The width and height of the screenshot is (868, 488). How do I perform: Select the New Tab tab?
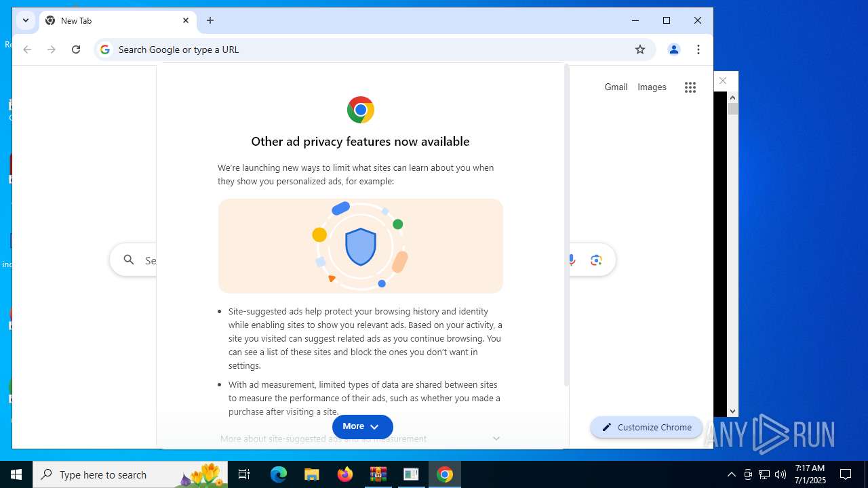[118, 21]
